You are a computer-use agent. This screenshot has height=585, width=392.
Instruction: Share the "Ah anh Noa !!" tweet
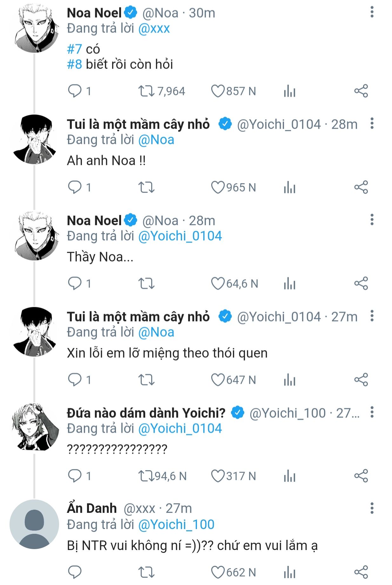click(x=361, y=187)
